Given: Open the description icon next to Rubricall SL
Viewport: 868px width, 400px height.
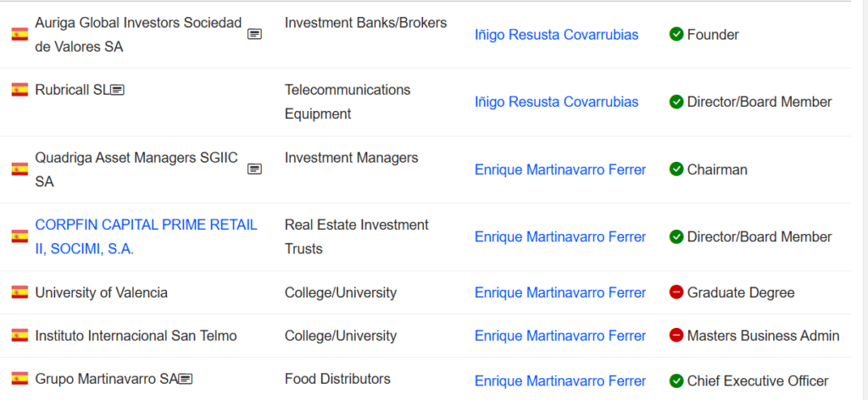Looking at the screenshot, I should (117, 90).
